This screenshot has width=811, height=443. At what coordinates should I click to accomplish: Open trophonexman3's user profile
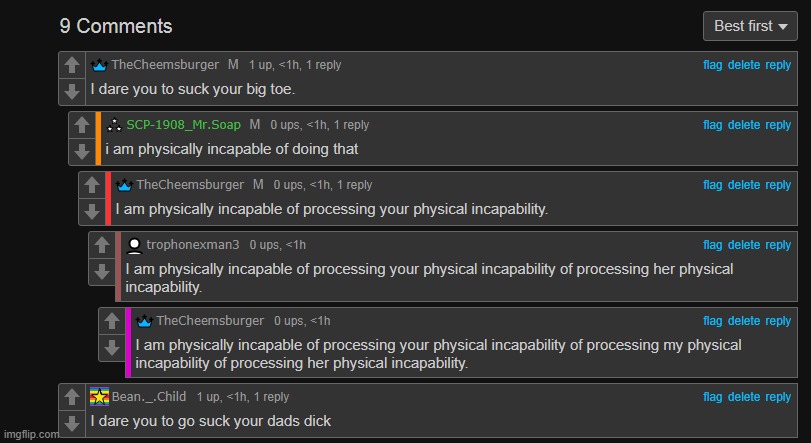point(193,245)
